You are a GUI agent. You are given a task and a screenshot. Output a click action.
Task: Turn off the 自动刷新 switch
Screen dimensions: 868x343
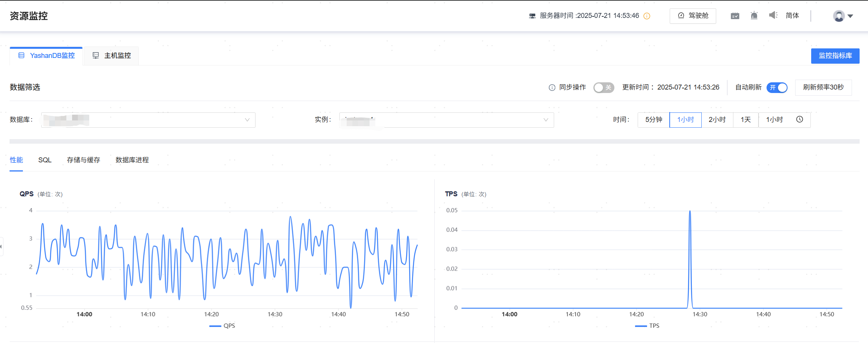coord(777,88)
